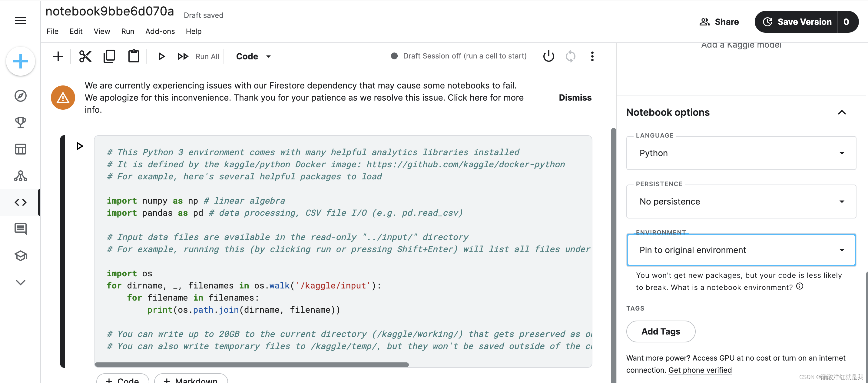Run the current cell with play button
Image resolution: width=868 pixels, height=383 pixels.
[x=161, y=56]
